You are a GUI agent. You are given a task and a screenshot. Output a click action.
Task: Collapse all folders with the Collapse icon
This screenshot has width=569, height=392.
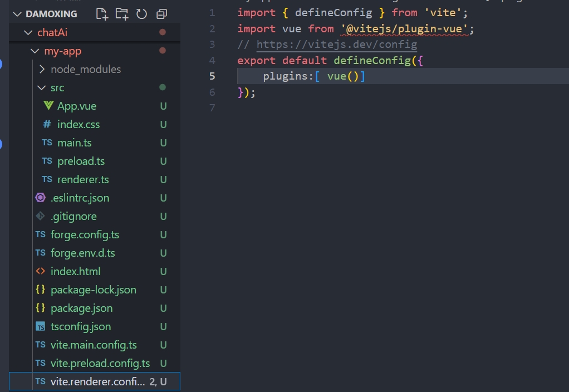(161, 14)
